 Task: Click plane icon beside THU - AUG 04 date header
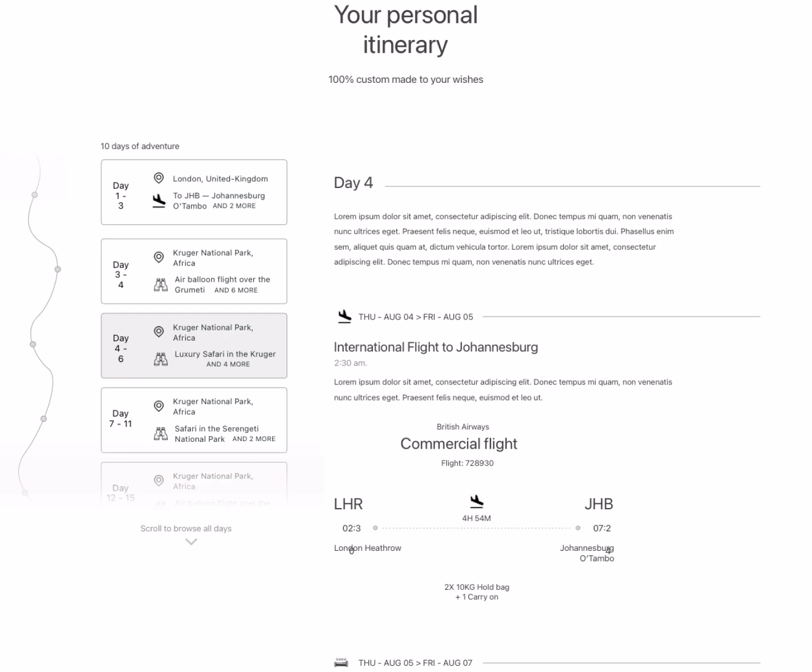point(344,317)
